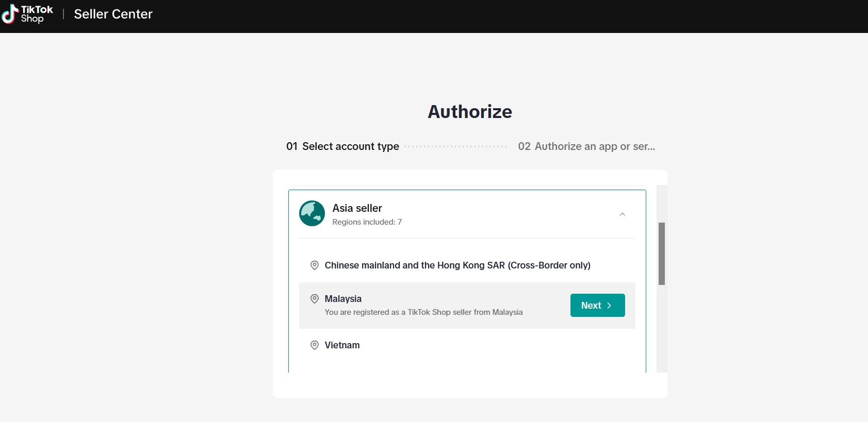Click the location pin beside Chinese mainland

pyautogui.click(x=314, y=265)
